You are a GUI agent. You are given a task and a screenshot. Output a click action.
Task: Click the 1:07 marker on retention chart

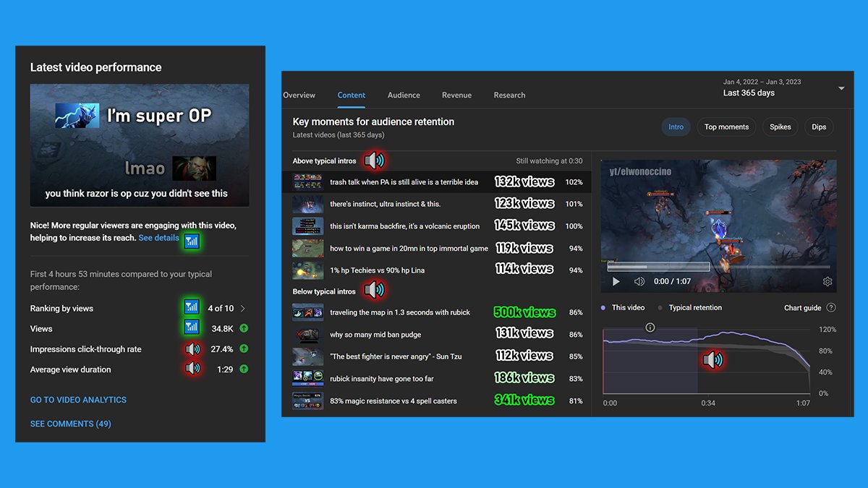tap(803, 403)
